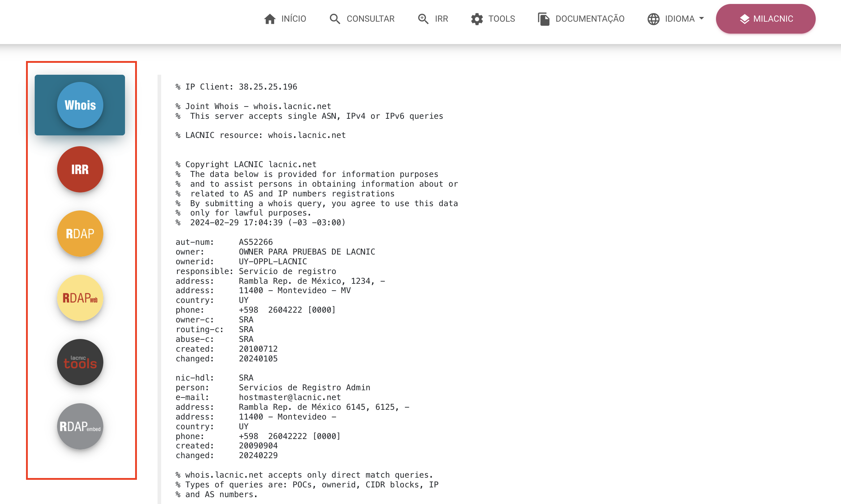Open the IRR menu item in navbar
841x504 pixels.
pyautogui.click(x=441, y=19)
